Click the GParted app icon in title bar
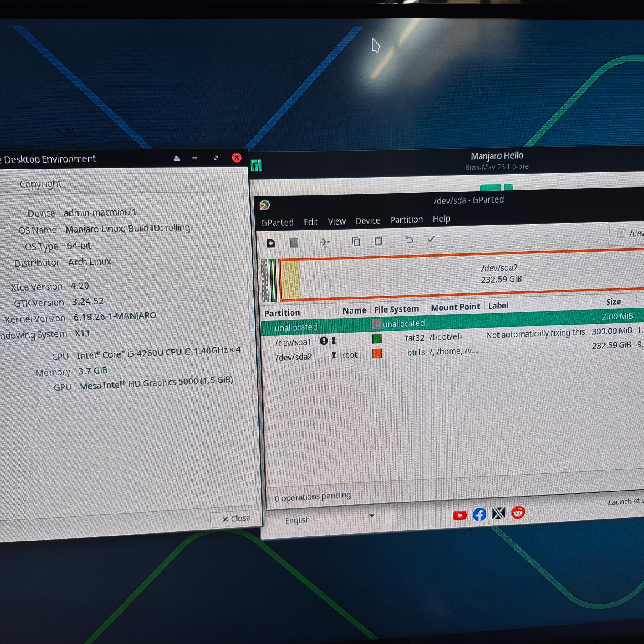Viewport: 644px width, 644px height. [x=265, y=205]
